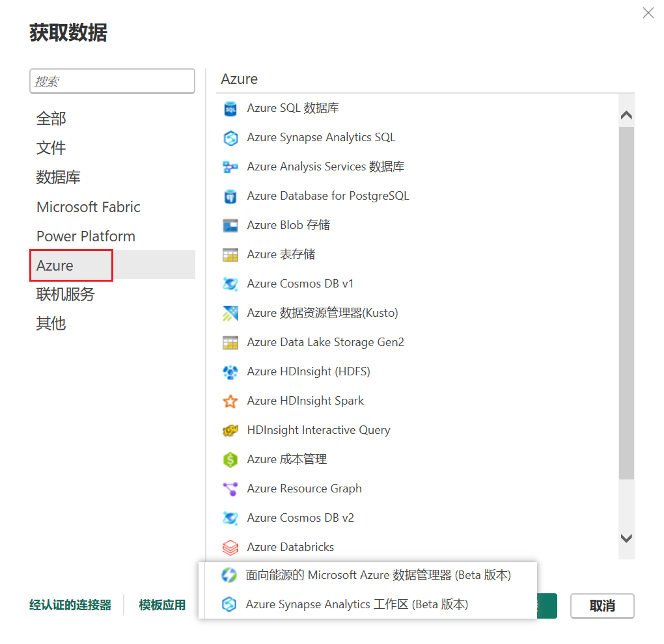This screenshot has width=664, height=644.
Task: Select Azure Synapse Analytics 工作区 (Beta 版本) text
Action: pos(357,604)
